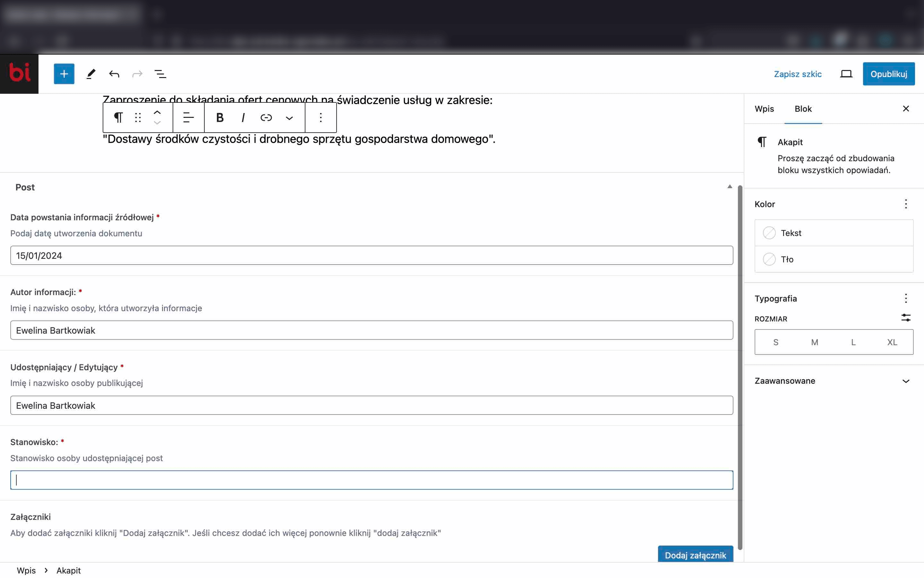Pick the Tło background color swatch
The image size is (924, 578).
(769, 259)
